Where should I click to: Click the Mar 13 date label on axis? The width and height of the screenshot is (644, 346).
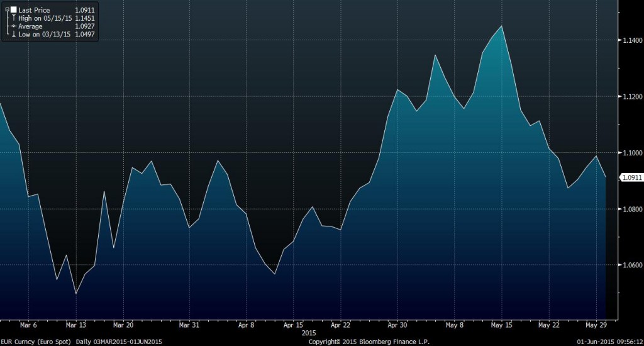[75, 325]
